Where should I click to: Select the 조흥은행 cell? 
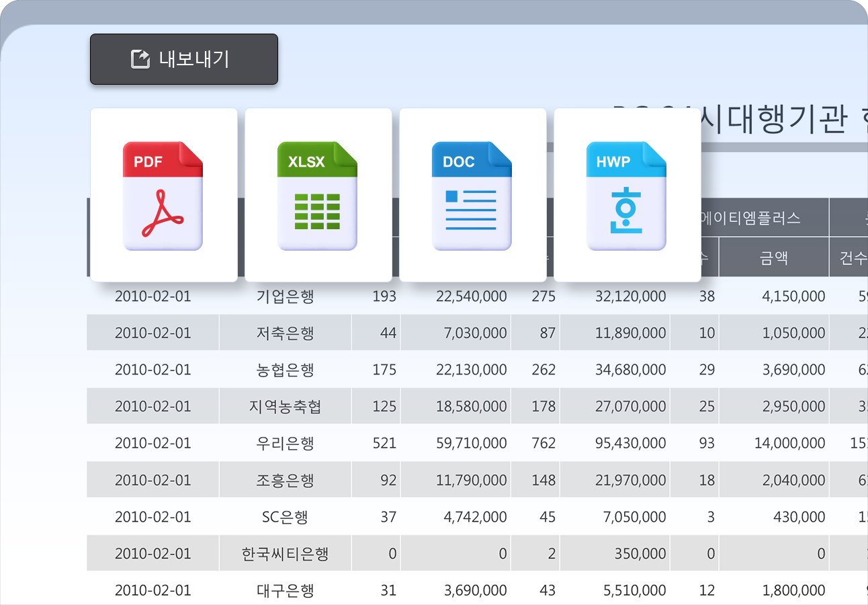pos(285,481)
